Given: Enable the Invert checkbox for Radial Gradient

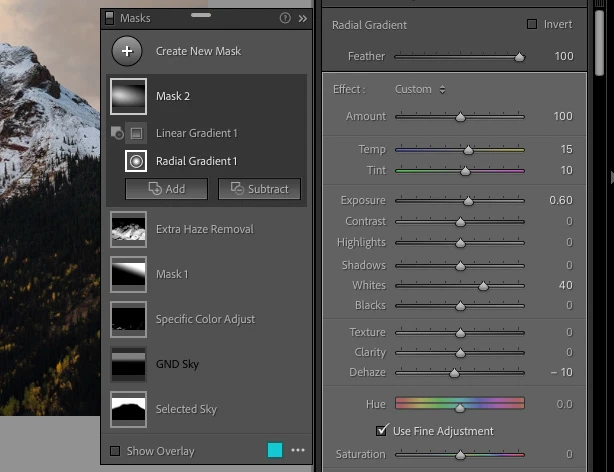Looking at the screenshot, I should pyautogui.click(x=532, y=24).
